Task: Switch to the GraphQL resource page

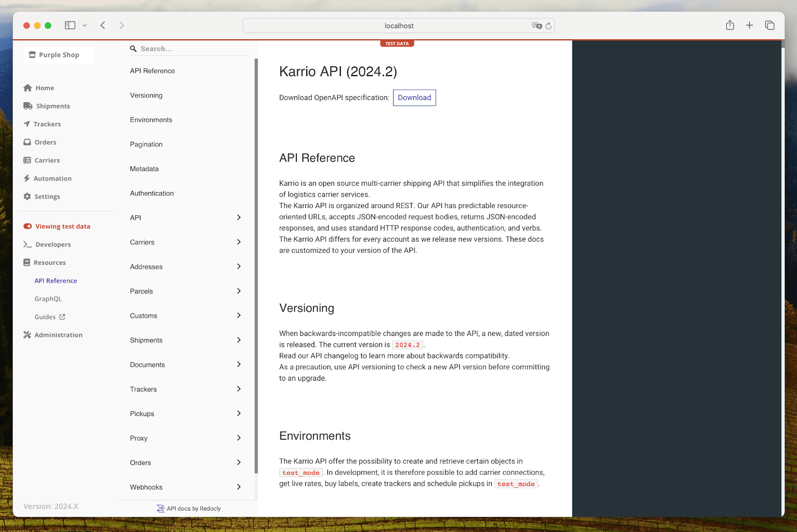Action: pos(48,299)
